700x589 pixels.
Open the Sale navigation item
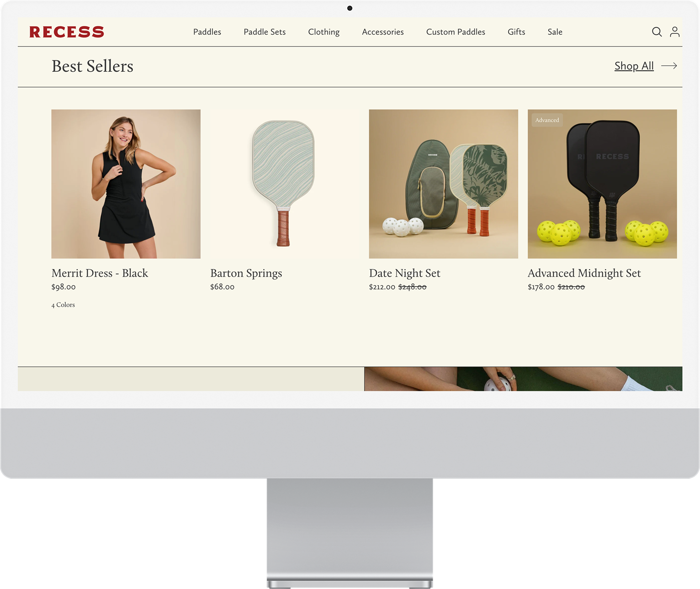pyautogui.click(x=555, y=32)
